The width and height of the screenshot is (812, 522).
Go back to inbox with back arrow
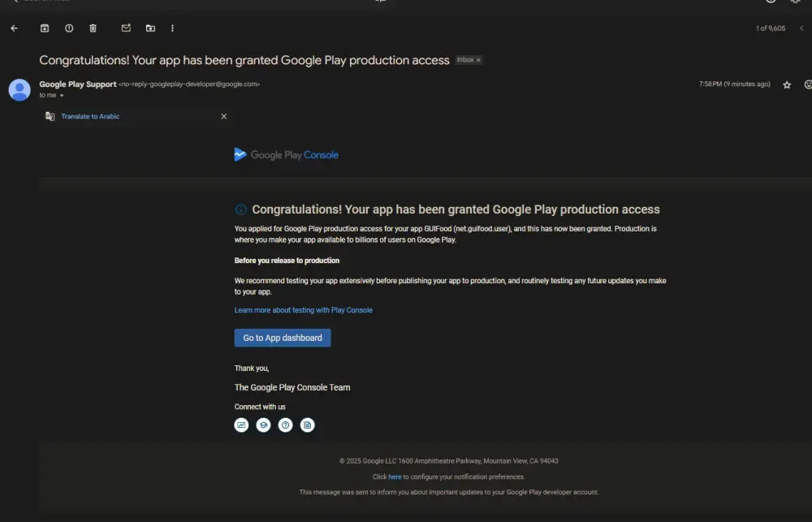point(14,28)
